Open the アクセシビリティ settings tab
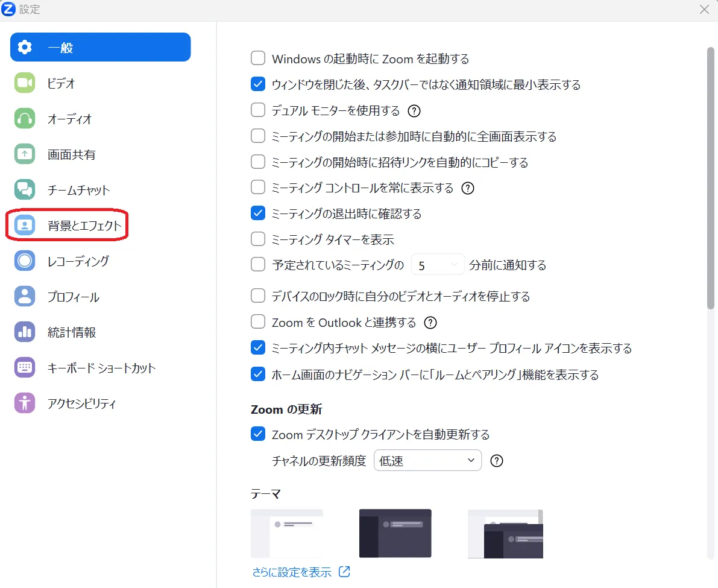 (x=81, y=403)
